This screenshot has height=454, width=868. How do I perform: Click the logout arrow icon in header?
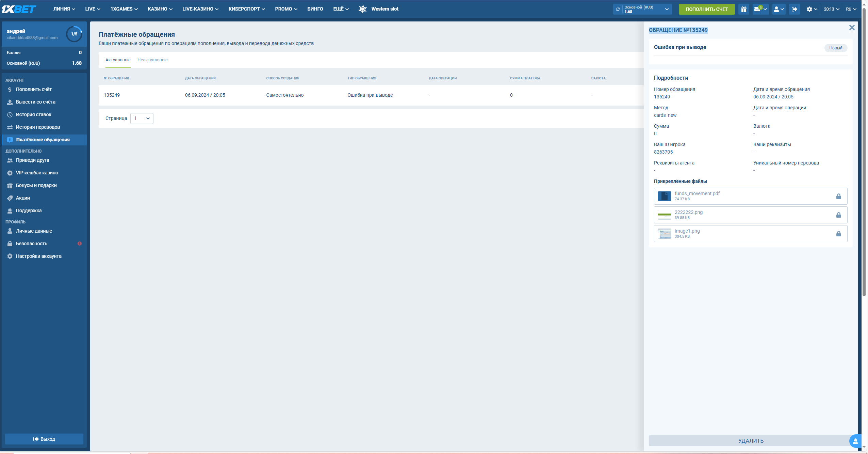coord(794,9)
